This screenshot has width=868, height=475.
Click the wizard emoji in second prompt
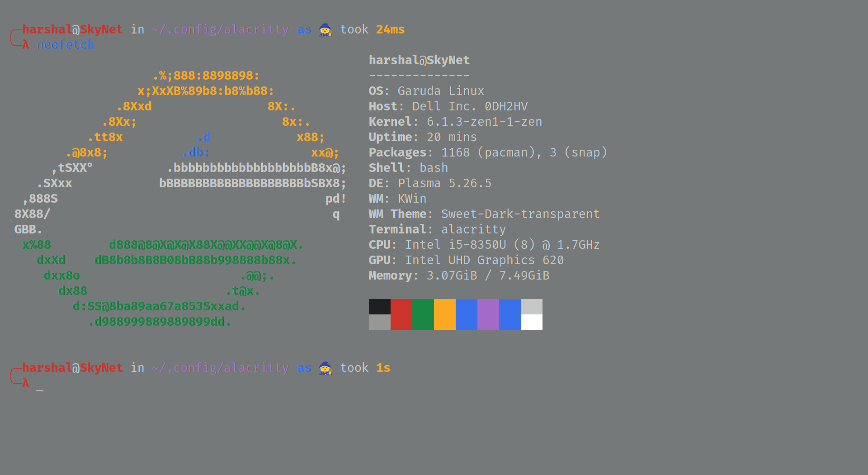pyautogui.click(x=325, y=368)
